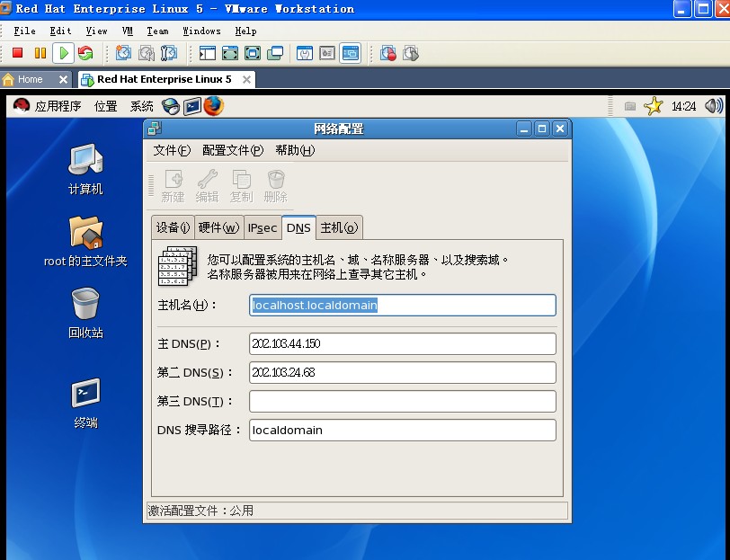Minimize the 网络配置 window
This screenshot has width=730, height=560.
524,129
